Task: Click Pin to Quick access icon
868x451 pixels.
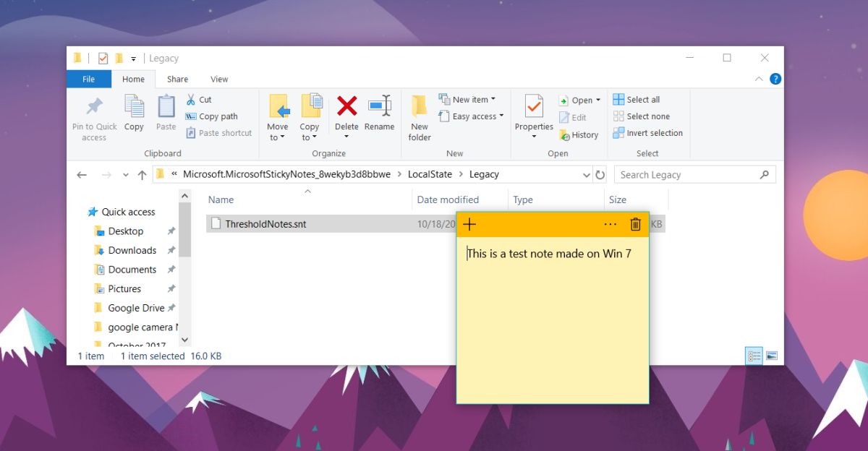Action: (x=95, y=107)
